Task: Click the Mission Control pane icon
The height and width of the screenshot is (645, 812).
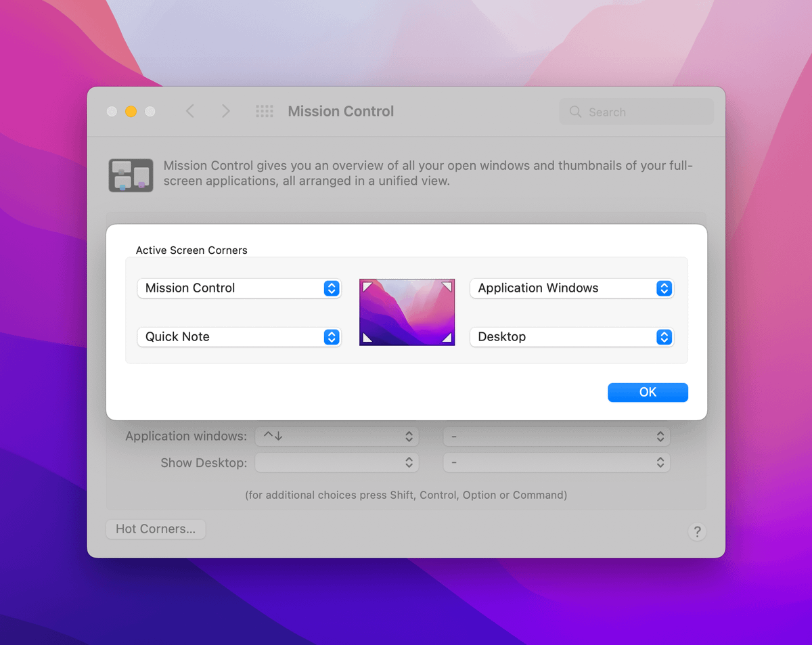Action: [x=131, y=175]
